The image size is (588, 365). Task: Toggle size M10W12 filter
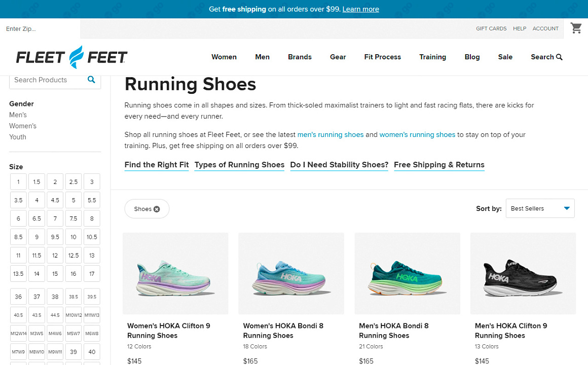(73, 315)
